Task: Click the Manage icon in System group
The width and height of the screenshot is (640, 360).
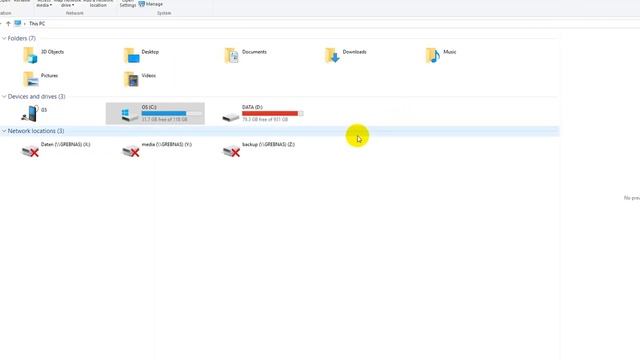Action: click(x=142, y=4)
